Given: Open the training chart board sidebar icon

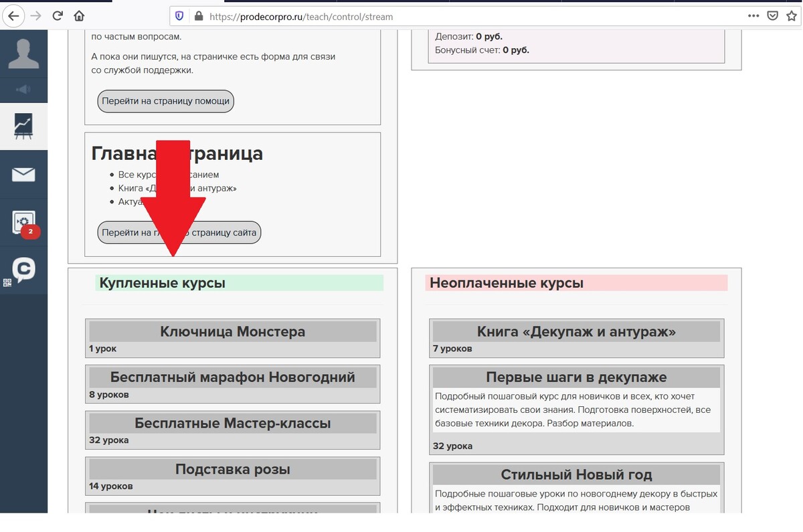Looking at the screenshot, I should [23, 126].
